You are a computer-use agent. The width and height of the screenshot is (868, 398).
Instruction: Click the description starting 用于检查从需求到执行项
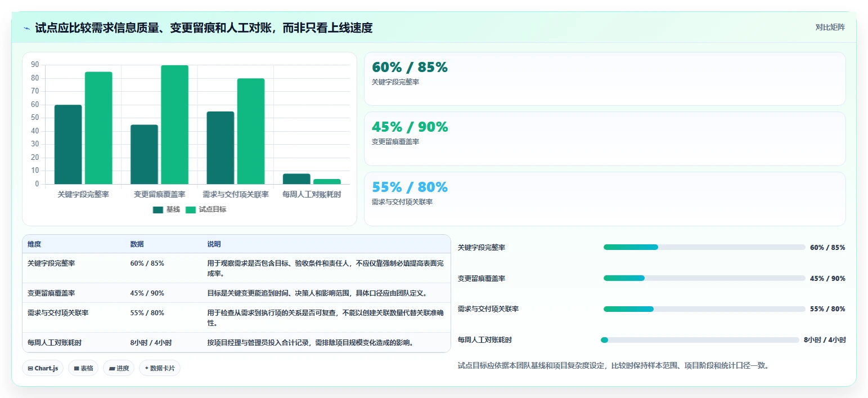(325, 317)
